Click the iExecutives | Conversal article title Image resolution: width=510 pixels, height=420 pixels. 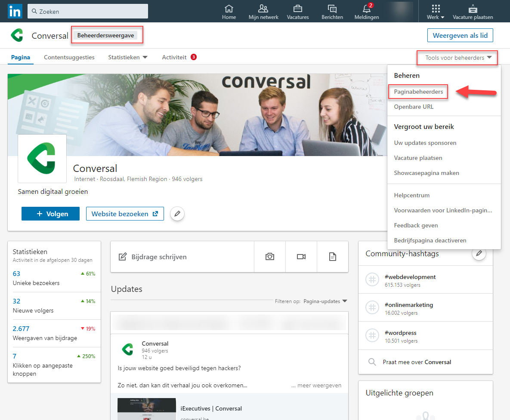click(x=211, y=408)
